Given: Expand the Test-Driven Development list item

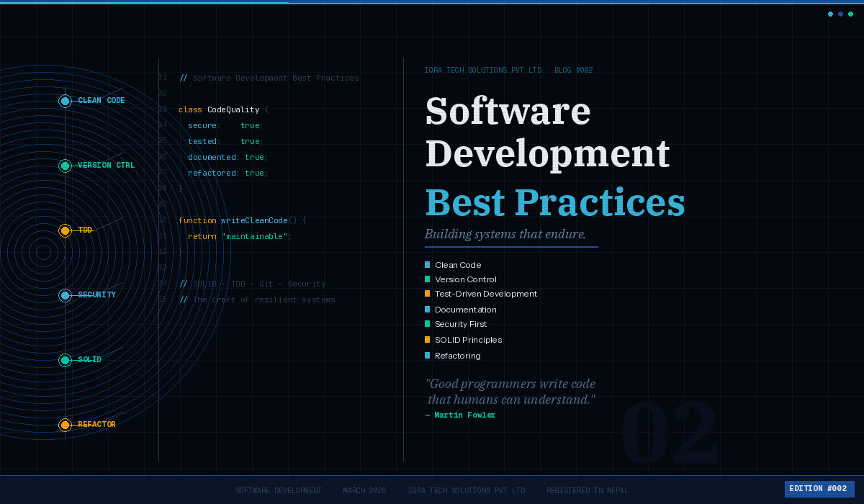Looking at the screenshot, I should click(x=485, y=294).
